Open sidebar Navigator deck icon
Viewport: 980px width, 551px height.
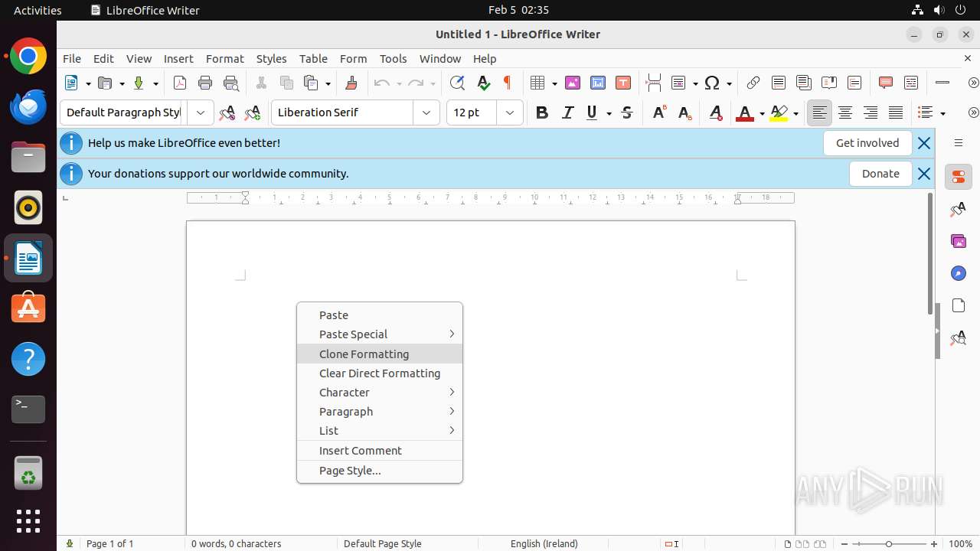(x=958, y=273)
